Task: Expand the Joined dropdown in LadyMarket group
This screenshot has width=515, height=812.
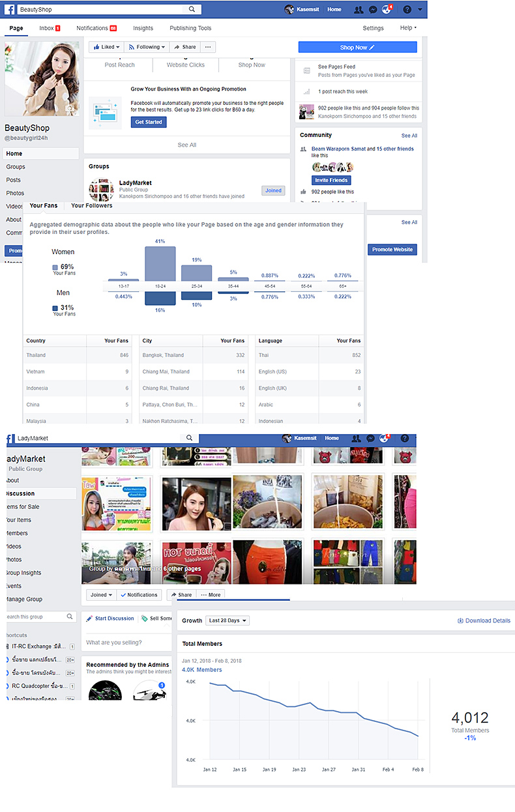Action: [102, 594]
